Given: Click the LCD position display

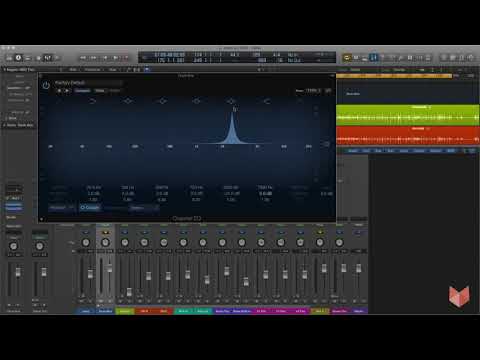Looking at the screenshot, I should (x=170, y=57).
